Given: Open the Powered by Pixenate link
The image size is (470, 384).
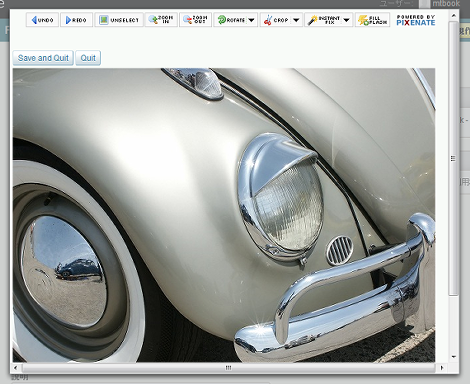Looking at the screenshot, I should tap(416, 20).
